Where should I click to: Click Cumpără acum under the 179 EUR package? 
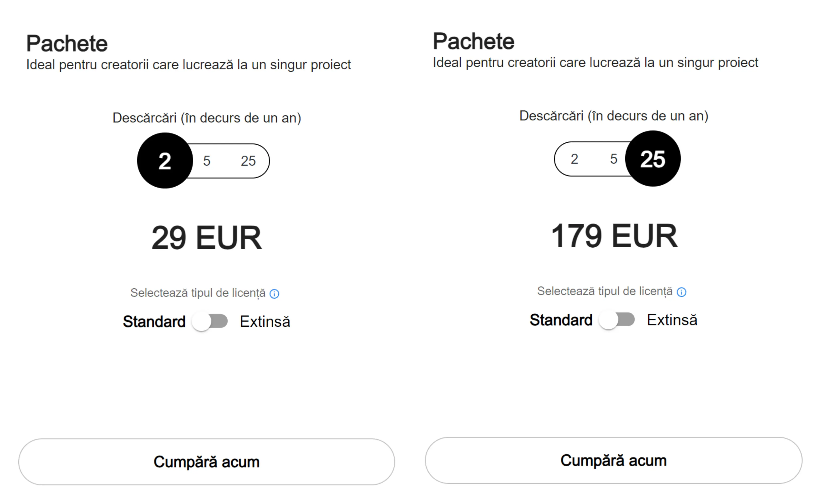coord(613,461)
